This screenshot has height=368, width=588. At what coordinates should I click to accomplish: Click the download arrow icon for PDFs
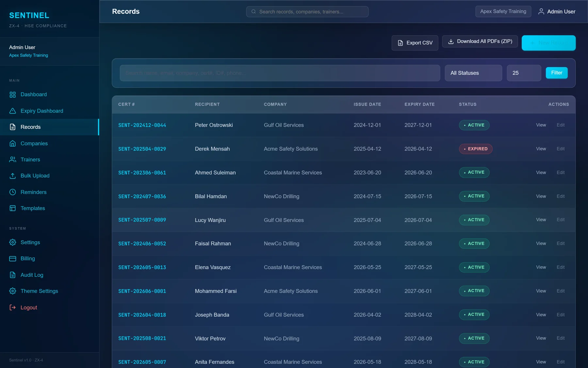tap(451, 42)
